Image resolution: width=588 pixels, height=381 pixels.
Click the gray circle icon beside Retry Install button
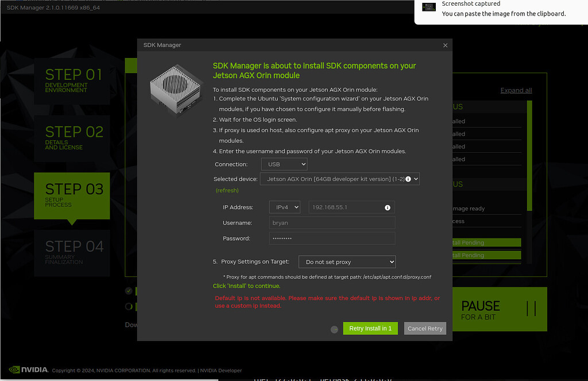(x=335, y=329)
